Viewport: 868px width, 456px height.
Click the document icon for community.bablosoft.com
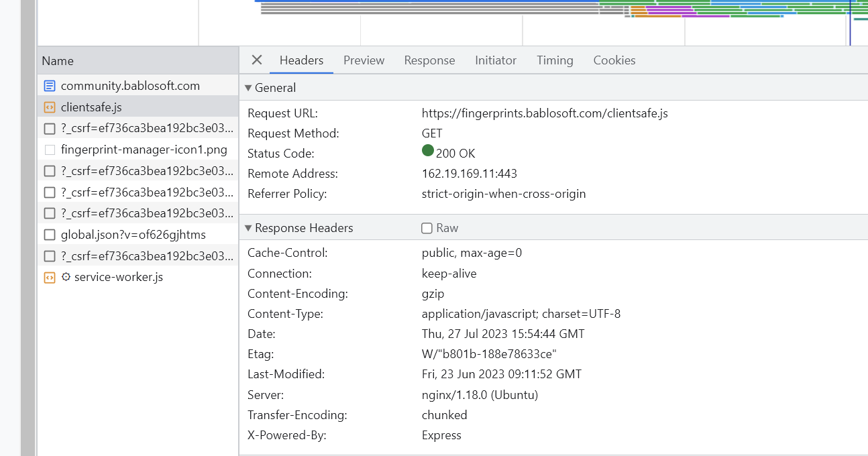pyautogui.click(x=49, y=86)
